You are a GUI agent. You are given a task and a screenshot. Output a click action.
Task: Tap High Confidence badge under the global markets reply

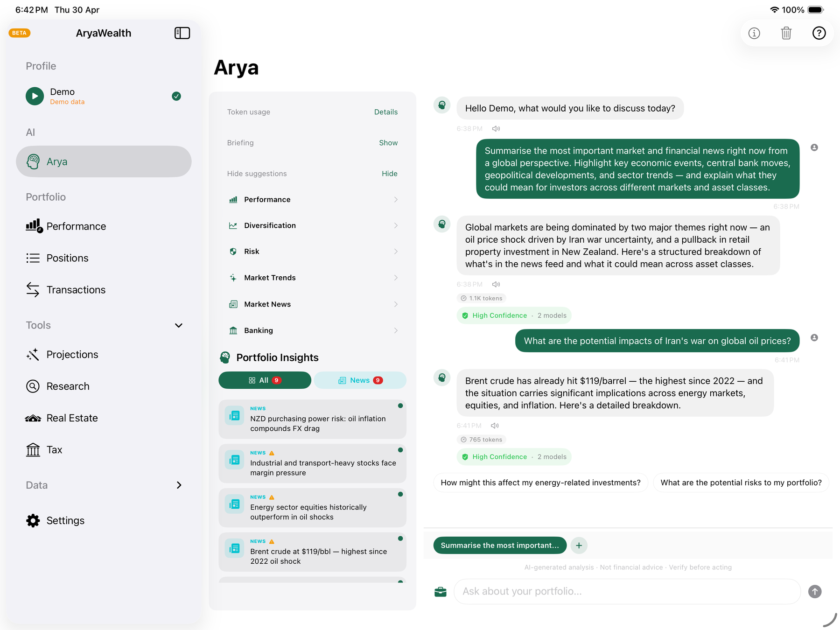[x=514, y=315]
